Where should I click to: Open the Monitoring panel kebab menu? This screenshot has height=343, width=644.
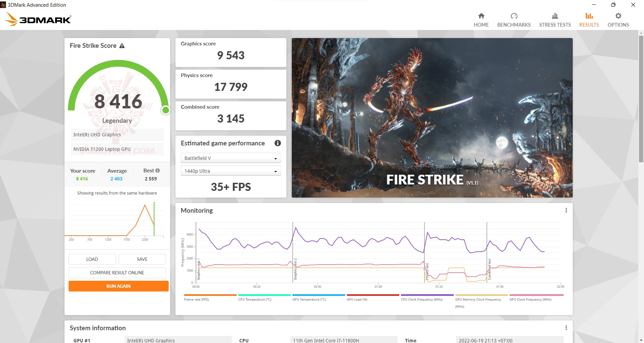click(567, 210)
